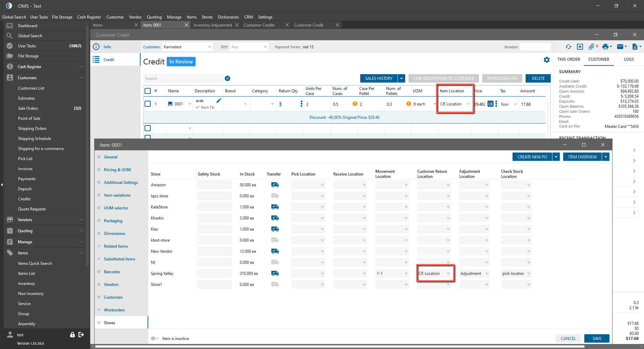Expand the Customer dropdown showing Karinatest
This screenshot has height=349, width=644.
[x=210, y=47]
